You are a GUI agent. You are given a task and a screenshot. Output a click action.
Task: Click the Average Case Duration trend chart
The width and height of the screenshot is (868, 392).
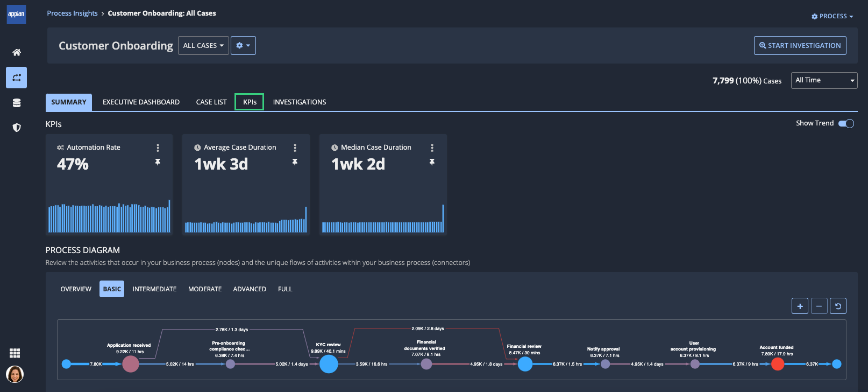[x=246, y=220]
